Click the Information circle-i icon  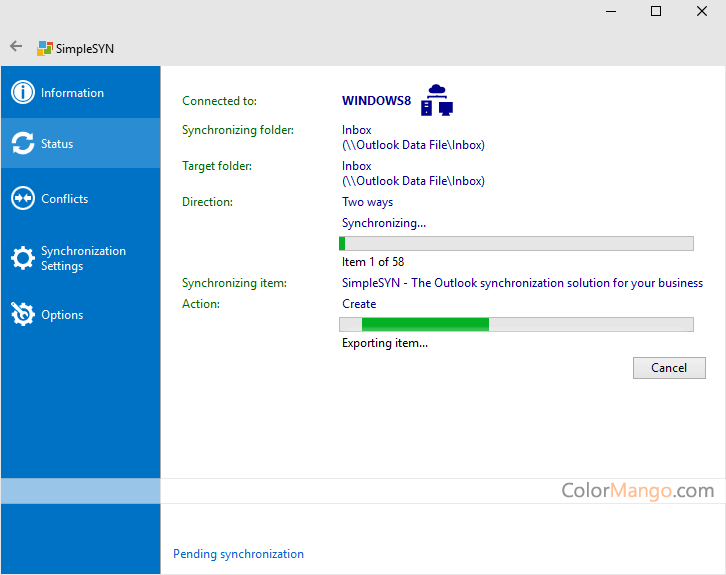pos(23,93)
